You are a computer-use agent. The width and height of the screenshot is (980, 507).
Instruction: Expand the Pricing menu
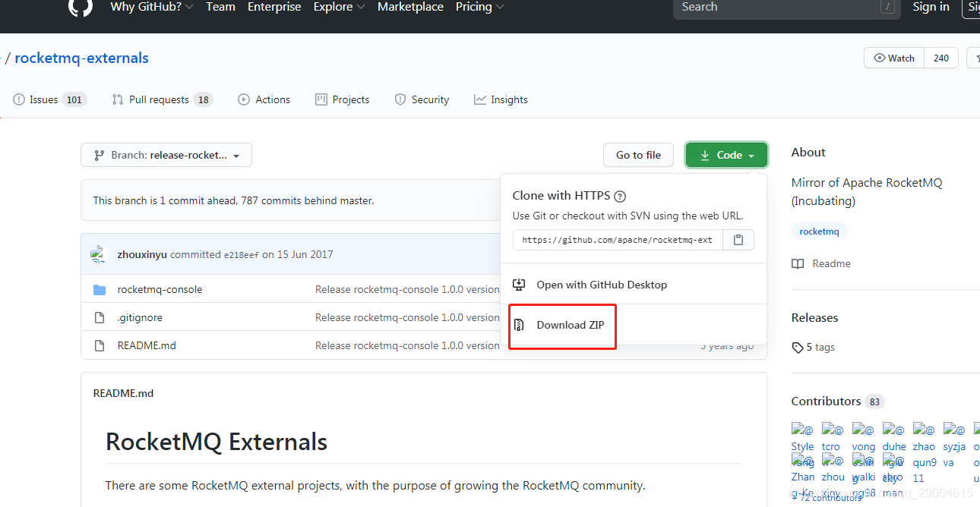pyautogui.click(x=479, y=7)
